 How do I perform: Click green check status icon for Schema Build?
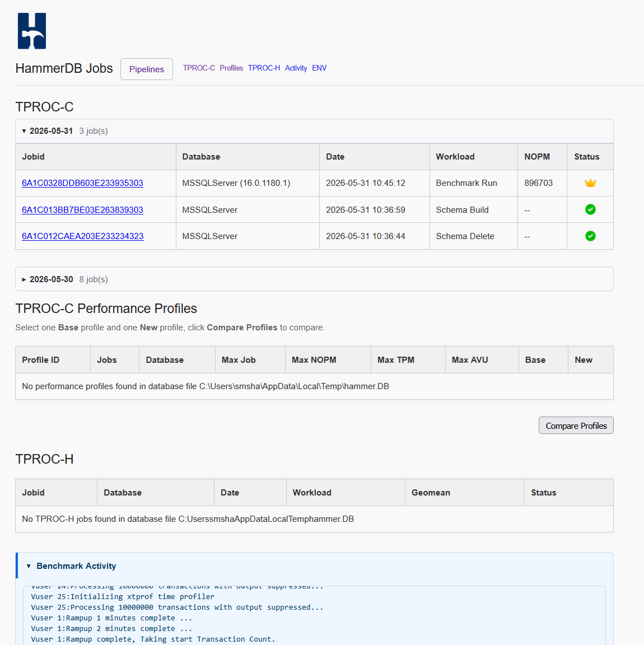pos(590,210)
